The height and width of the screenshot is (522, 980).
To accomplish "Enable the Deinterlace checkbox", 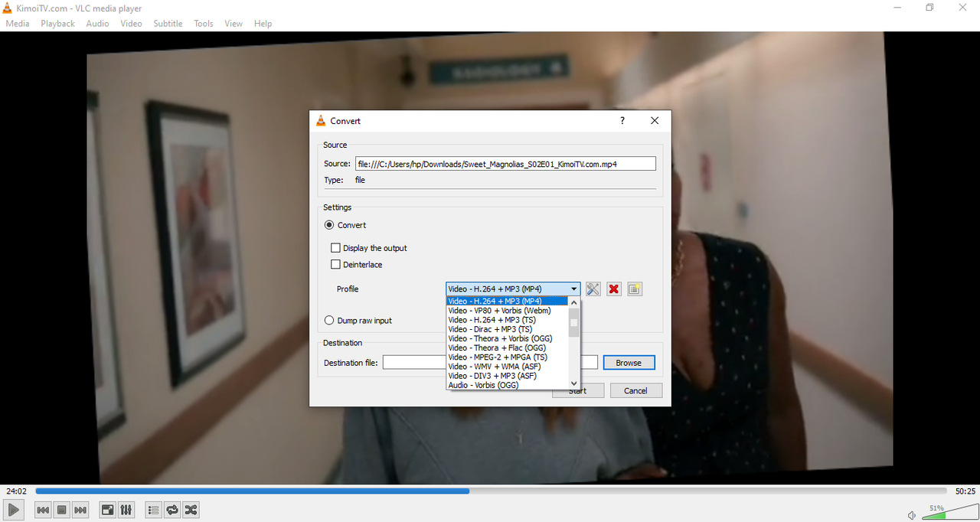I will [x=335, y=265].
